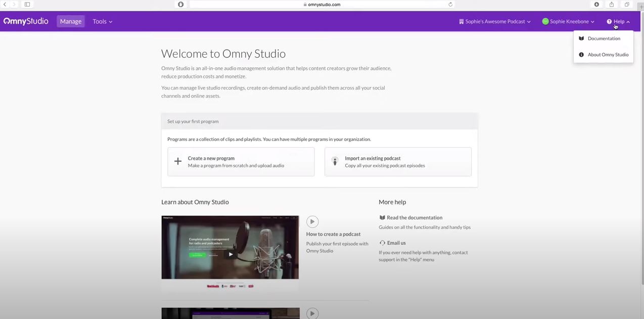Screen dimensions: 644x319
Task: Open Read the documentation link
Action: point(415,218)
